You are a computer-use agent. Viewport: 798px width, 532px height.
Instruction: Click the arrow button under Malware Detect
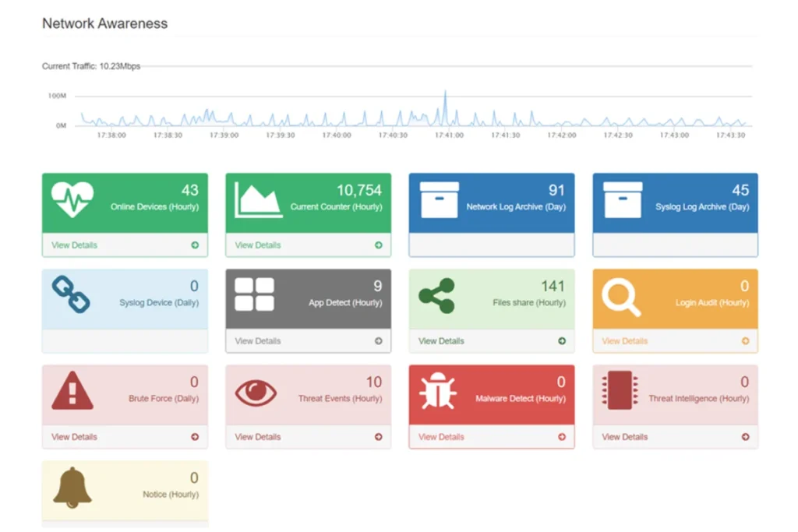coord(562,437)
